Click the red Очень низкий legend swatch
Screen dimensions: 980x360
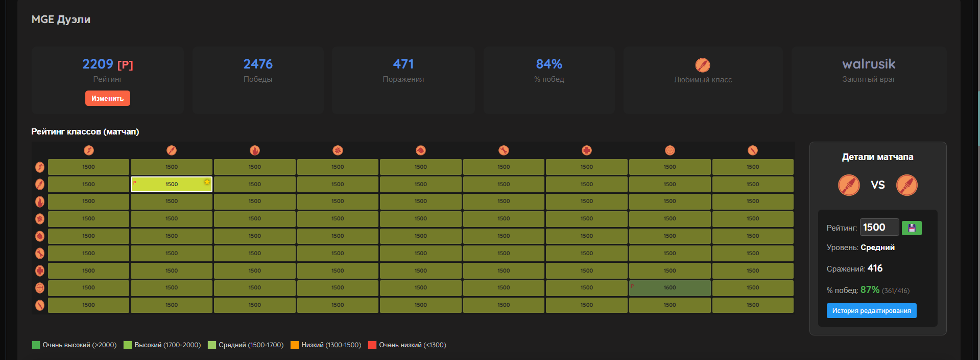point(372,345)
